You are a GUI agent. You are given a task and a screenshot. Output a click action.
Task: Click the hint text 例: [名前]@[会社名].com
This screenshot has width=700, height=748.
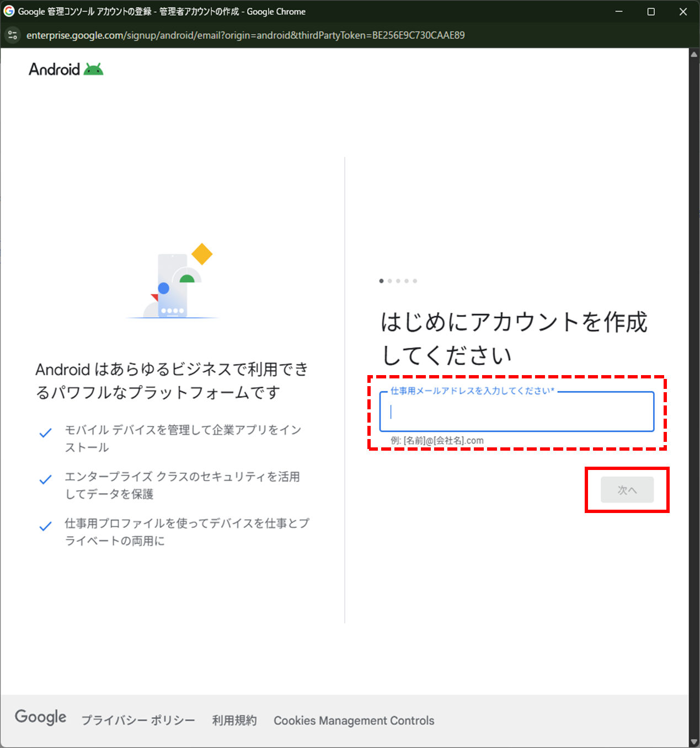[x=437, y=440]
